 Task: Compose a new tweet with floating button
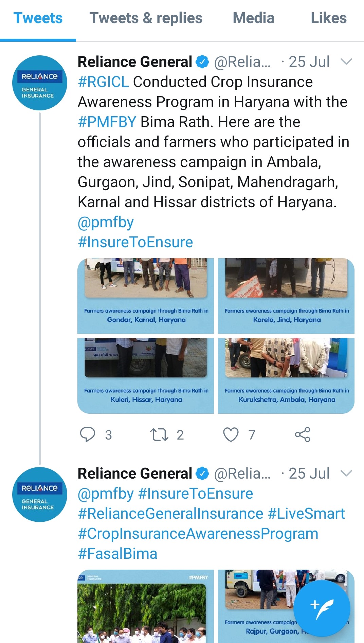322,608
